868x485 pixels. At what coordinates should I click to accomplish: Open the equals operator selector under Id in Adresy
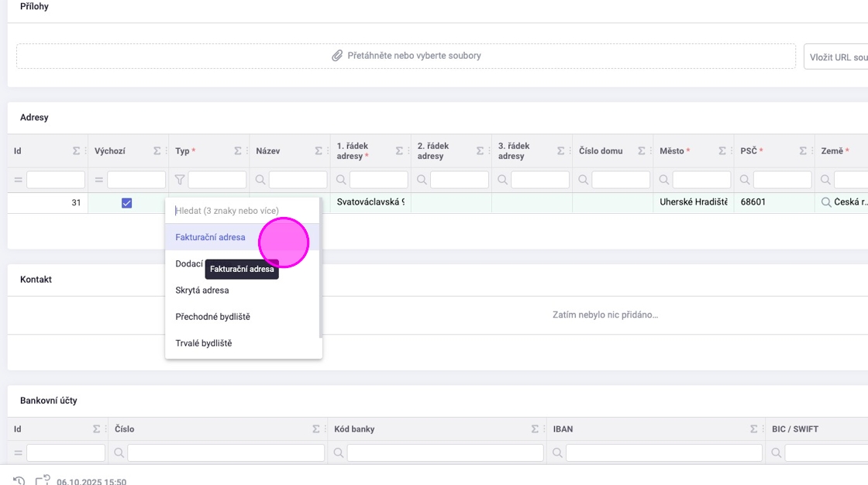tap(18, 180)
